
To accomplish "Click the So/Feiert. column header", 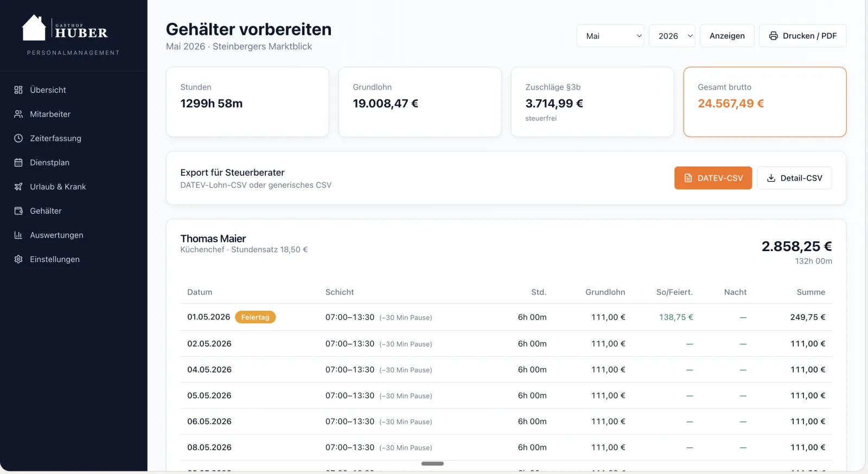I will [674, 292].
